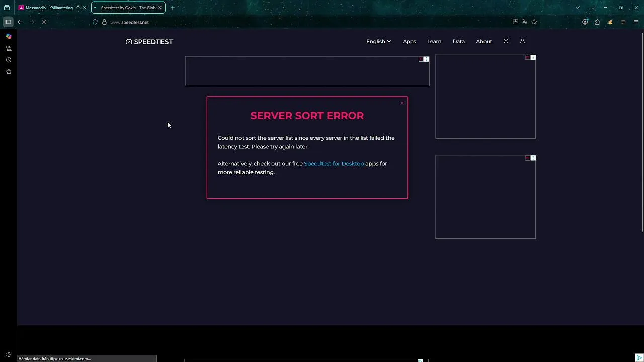Open options on the upper right ad
The image size is (644, 362).
click(x=533, y=58)
